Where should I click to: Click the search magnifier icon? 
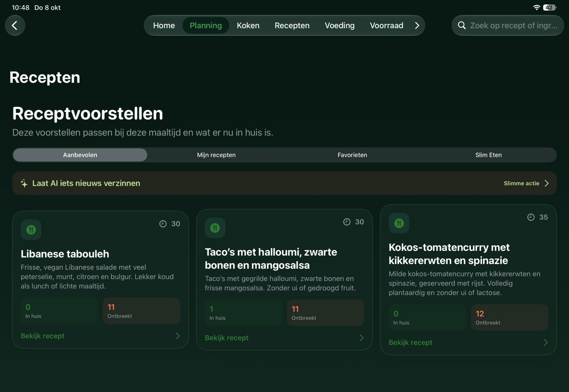[x=462, y=25]
